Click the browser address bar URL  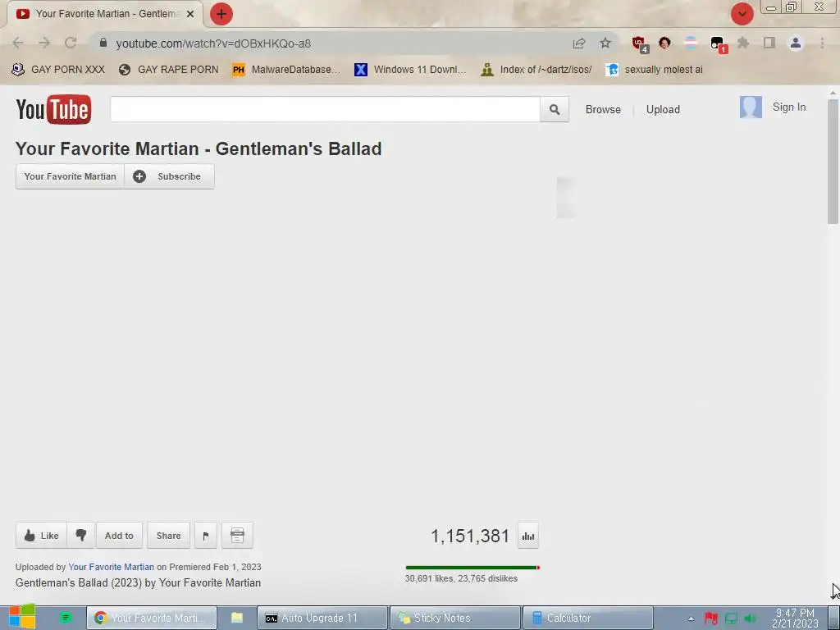point(213,43)
